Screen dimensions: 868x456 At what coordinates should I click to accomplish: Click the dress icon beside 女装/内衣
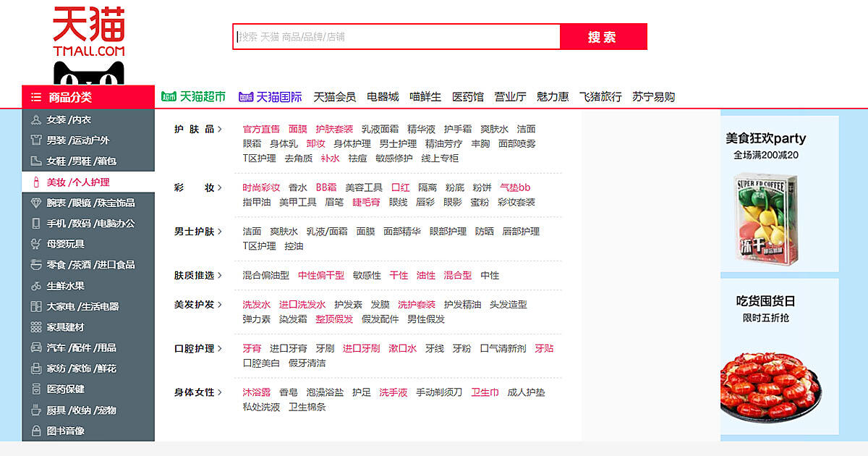tap(35, 119)
